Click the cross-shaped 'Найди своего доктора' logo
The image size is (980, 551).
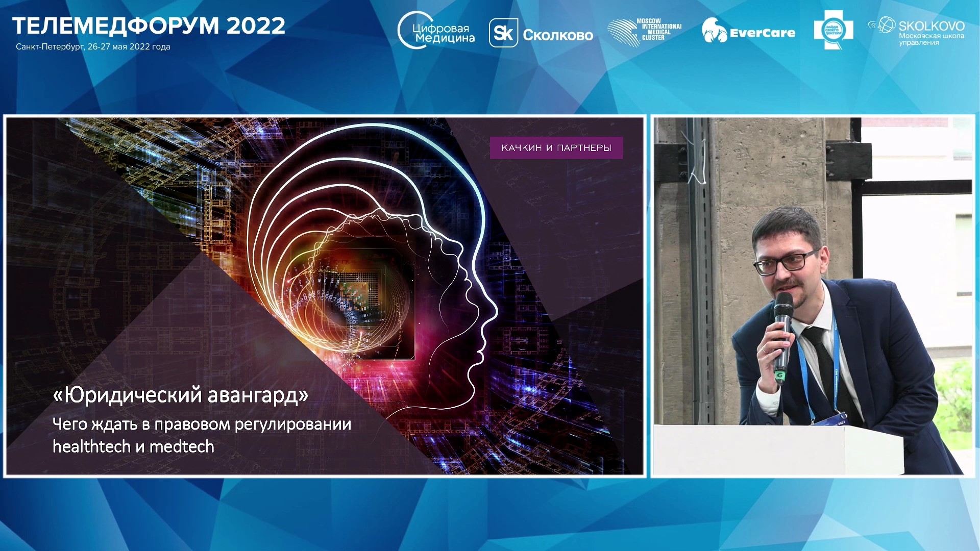[x=833, y=30]
